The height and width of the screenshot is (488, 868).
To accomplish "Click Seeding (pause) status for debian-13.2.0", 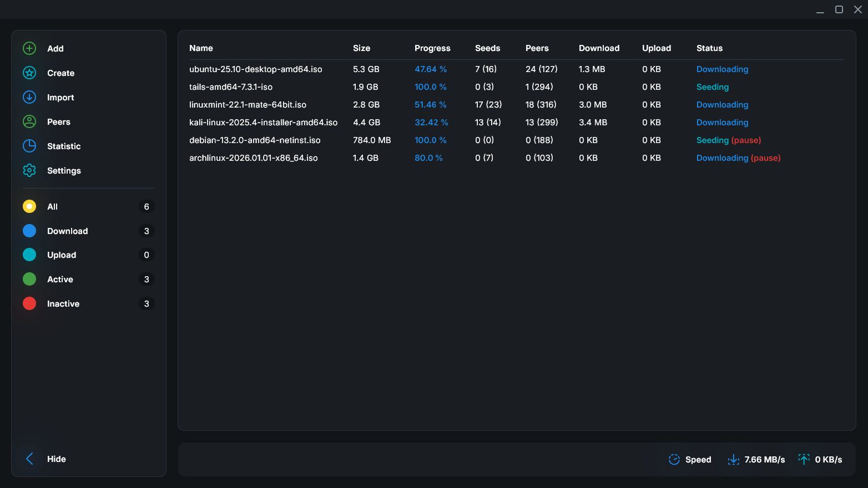I will pos(729,140).
